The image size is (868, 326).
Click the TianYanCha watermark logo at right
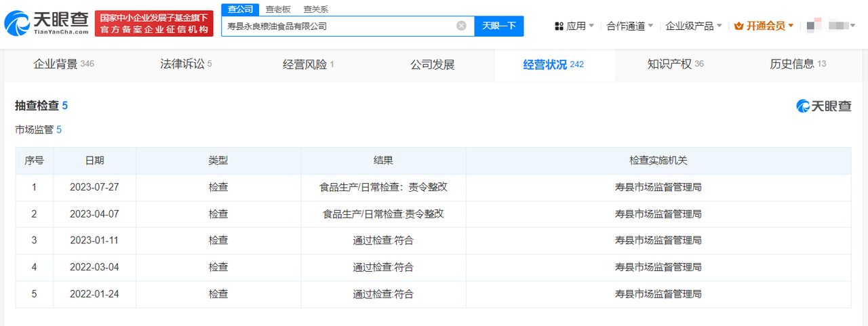[x=823, y=106]
